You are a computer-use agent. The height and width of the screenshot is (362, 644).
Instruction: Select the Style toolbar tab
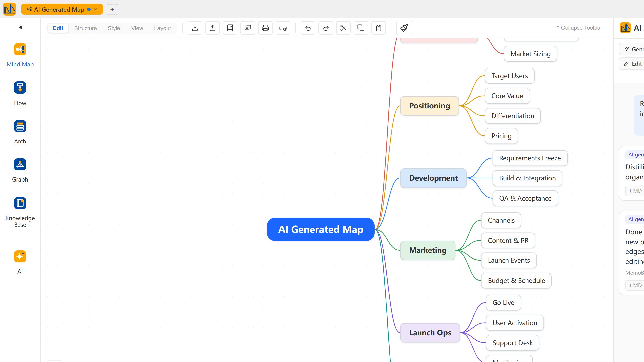[x=114, y=28]
